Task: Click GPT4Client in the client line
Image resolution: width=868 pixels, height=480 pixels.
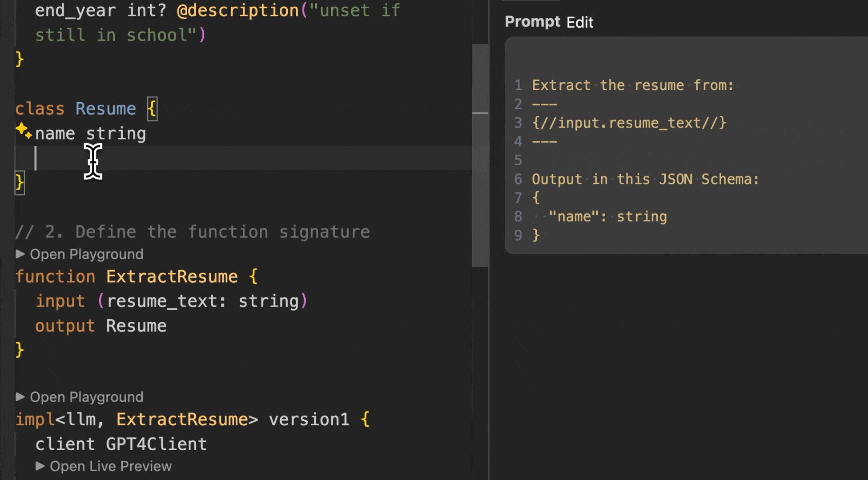Action: coord(156,444)
